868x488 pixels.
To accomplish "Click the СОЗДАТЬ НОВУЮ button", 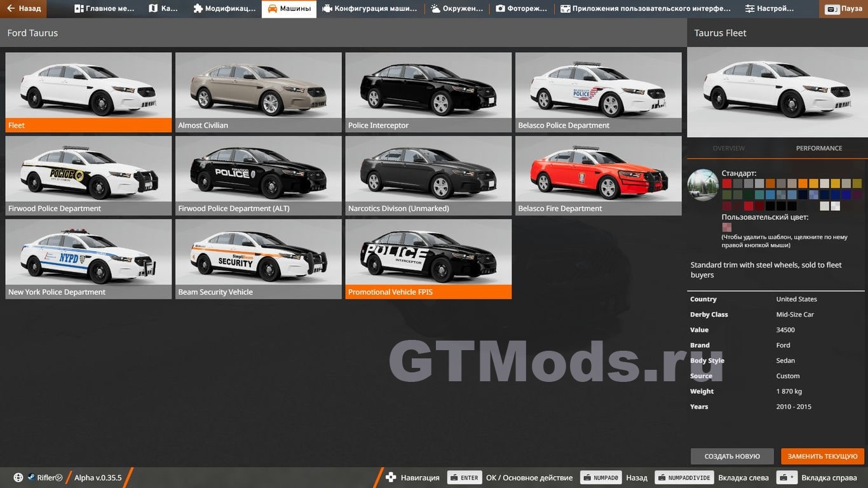I will point(732,456).
